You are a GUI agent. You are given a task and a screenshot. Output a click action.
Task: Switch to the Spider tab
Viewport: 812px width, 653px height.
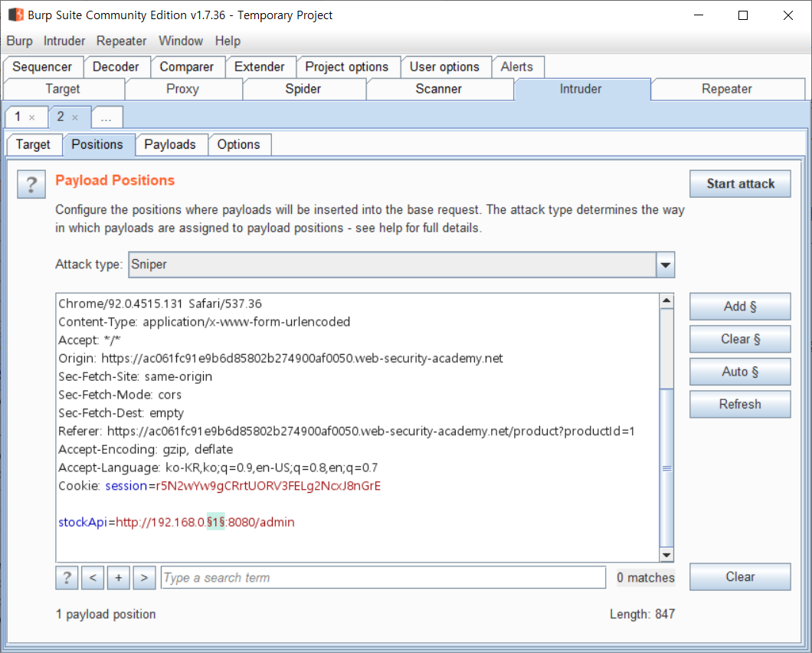pos(303,89)
